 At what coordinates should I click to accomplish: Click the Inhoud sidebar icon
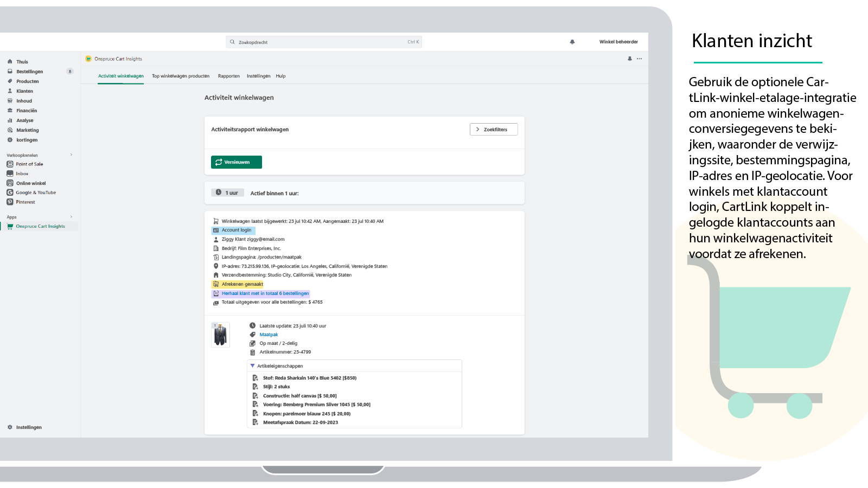coord(10,101)
